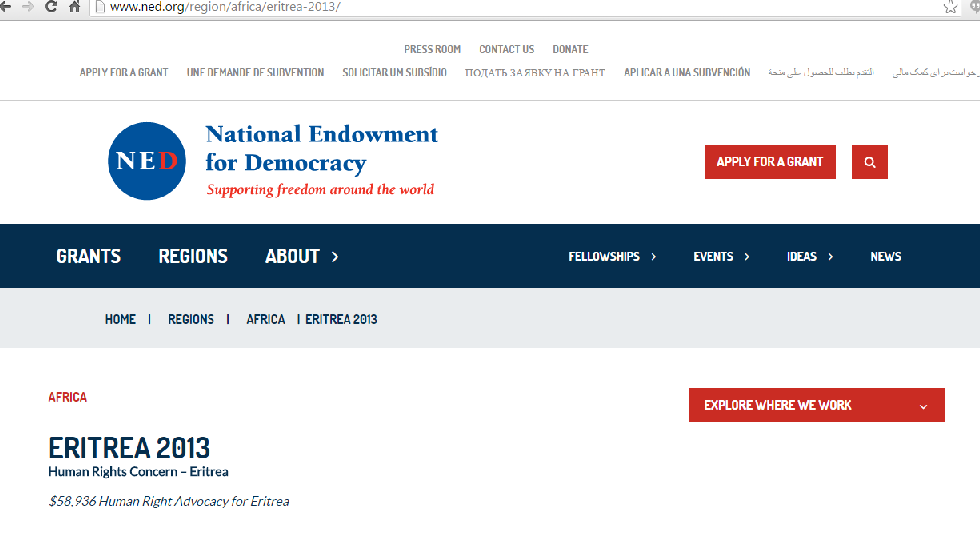Click the NED circular logo
This screenshot has height=538, width=980.
tap(147, 161)
